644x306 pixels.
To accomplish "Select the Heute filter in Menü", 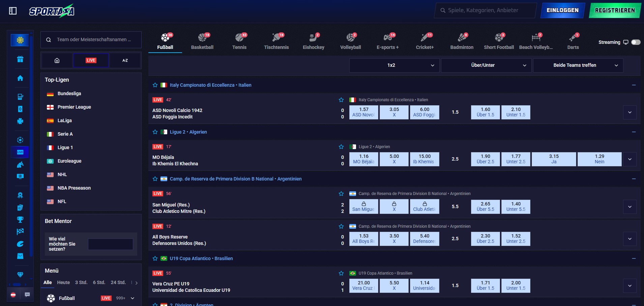I will click(x=64, y=282).
